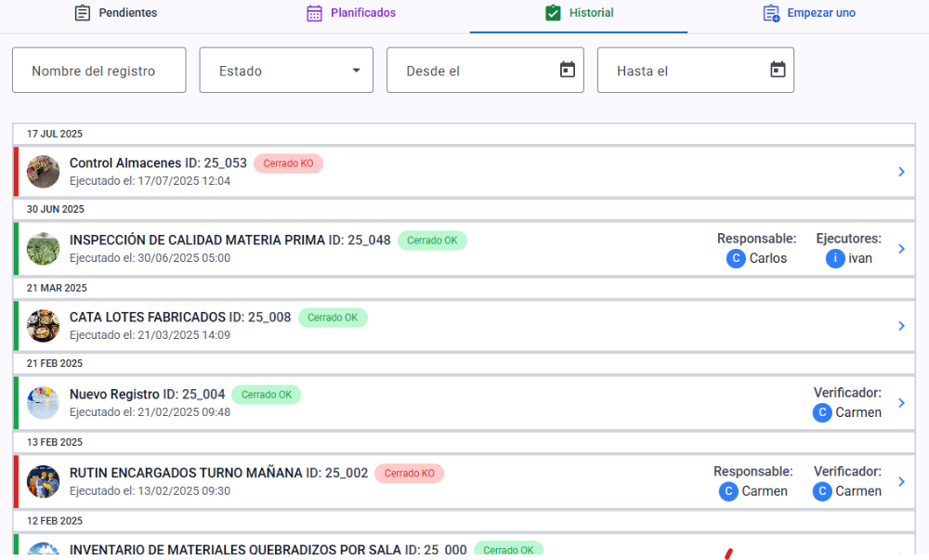The width and height of the screenshot is (929, 560).
Task: Click the ivan ejecutor avatar
Action: click(x=835, y=259)
